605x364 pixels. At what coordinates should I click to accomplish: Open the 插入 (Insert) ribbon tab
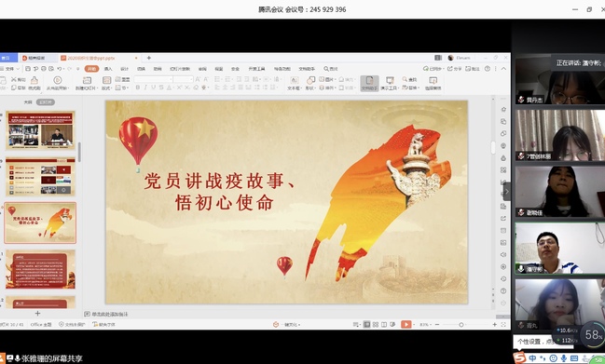(108, 69)
